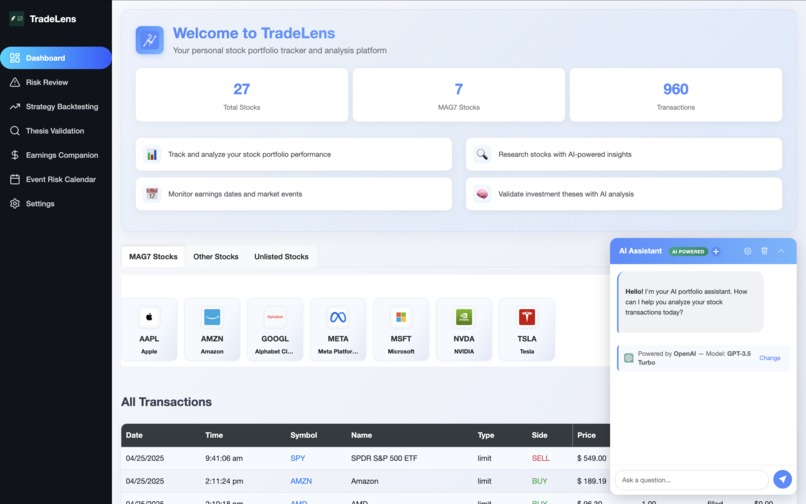Open the SPY symbol link

[298, 458]
